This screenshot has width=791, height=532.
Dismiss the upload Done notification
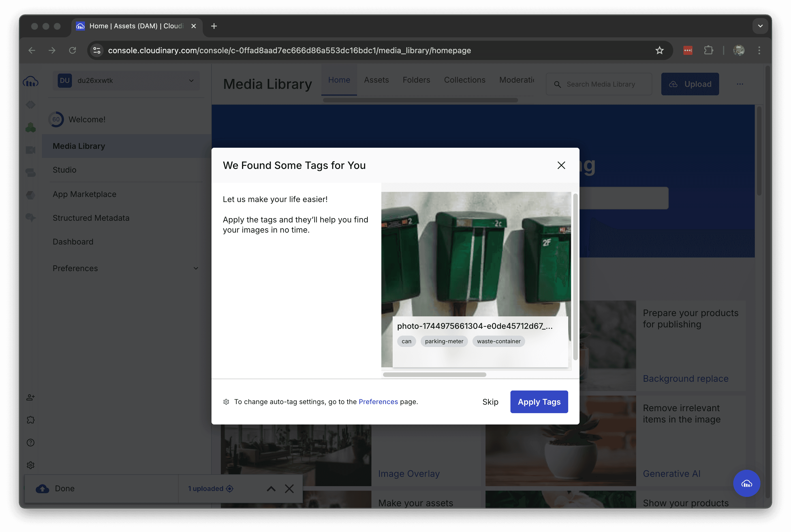[x=289, y=489]
